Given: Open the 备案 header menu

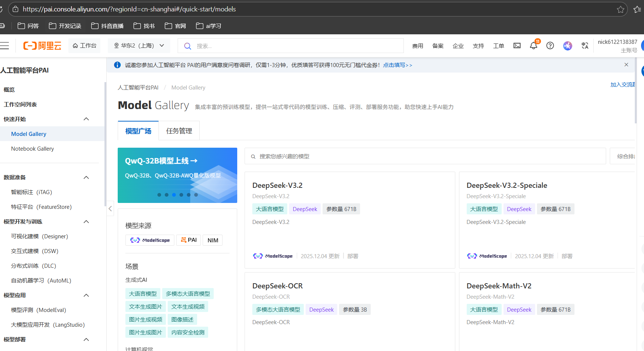Looking at the screenshot, I should [x=438, y=46].
